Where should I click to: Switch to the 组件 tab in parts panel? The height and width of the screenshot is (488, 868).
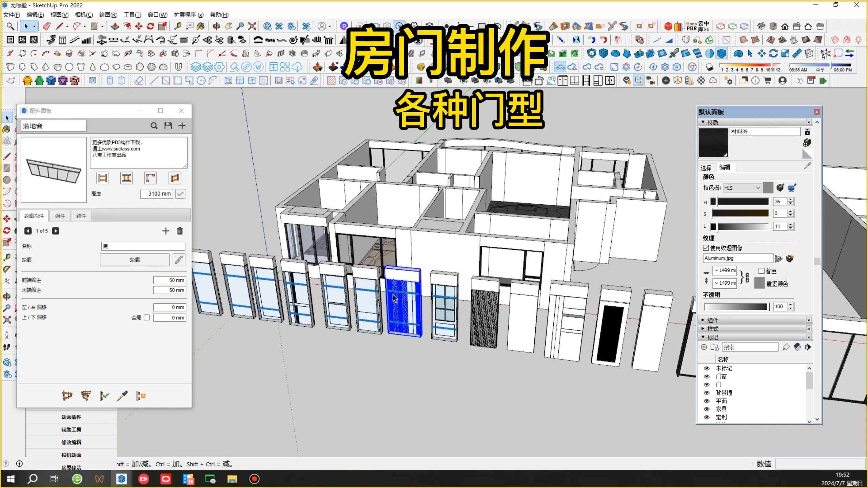tap(60, 216)
